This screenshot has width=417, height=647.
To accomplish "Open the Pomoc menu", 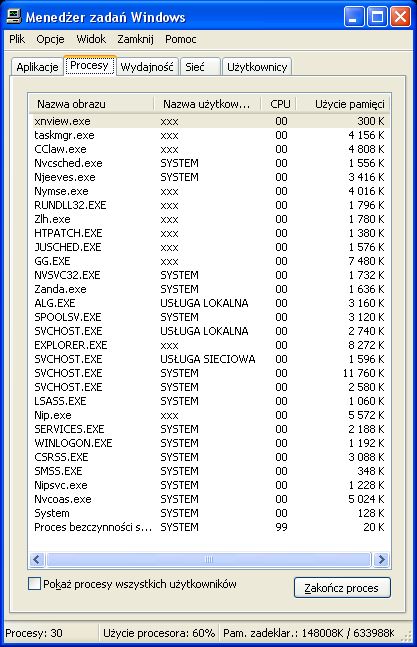I will 181,39.
